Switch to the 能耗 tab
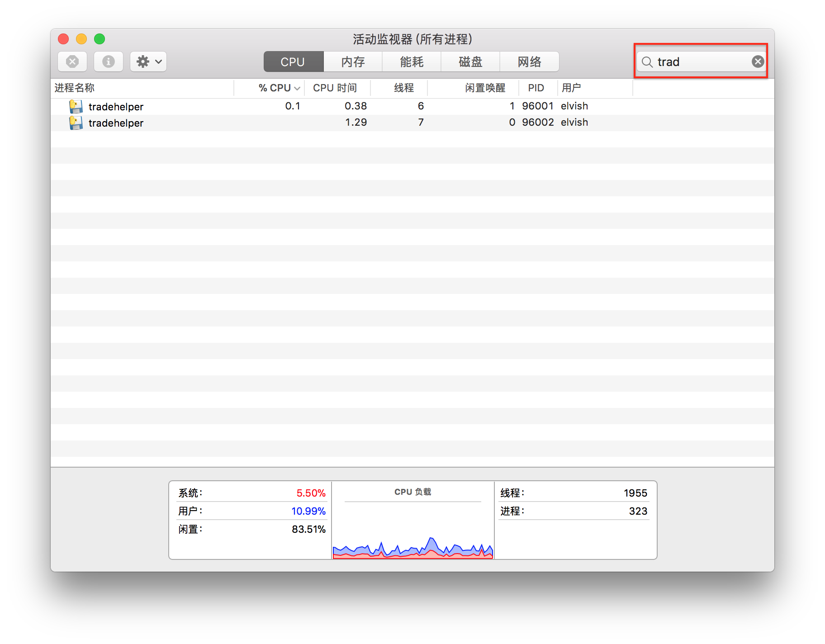The width and height of the screenshot is (825, 644). click(412, 62)
